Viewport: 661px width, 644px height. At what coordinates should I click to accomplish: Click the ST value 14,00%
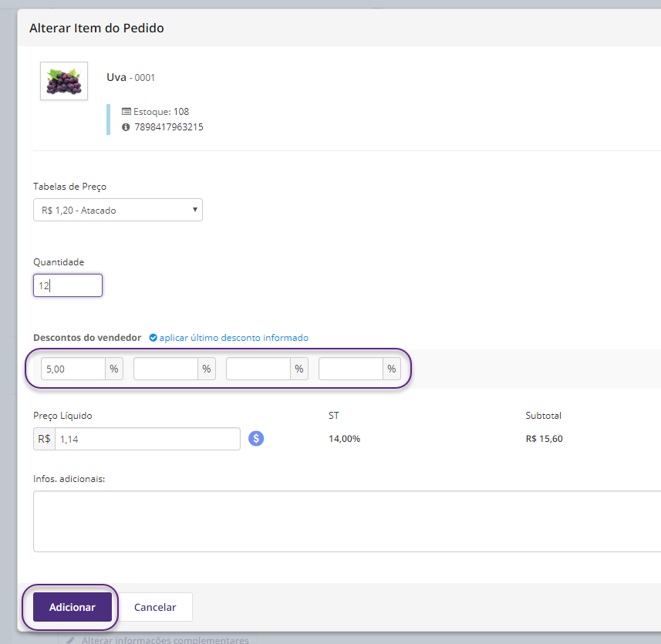345,439
